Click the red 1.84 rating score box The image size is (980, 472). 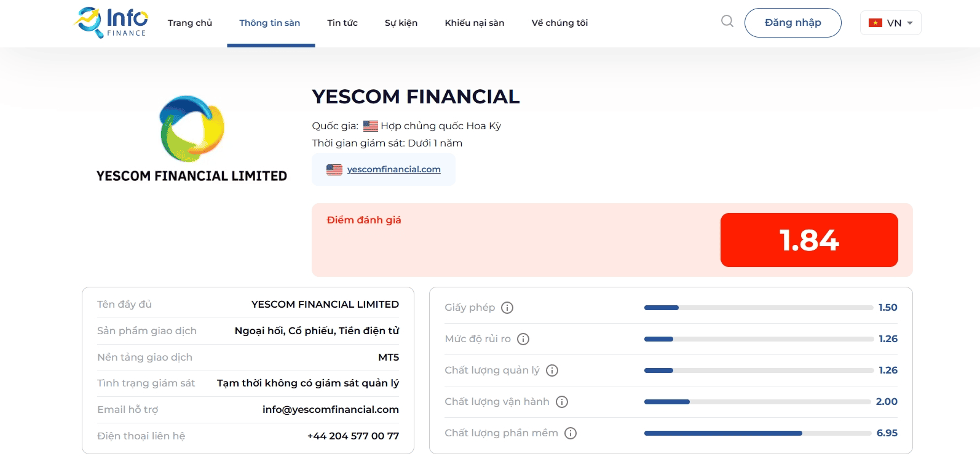pyautogui.click(x=809, y=240)
